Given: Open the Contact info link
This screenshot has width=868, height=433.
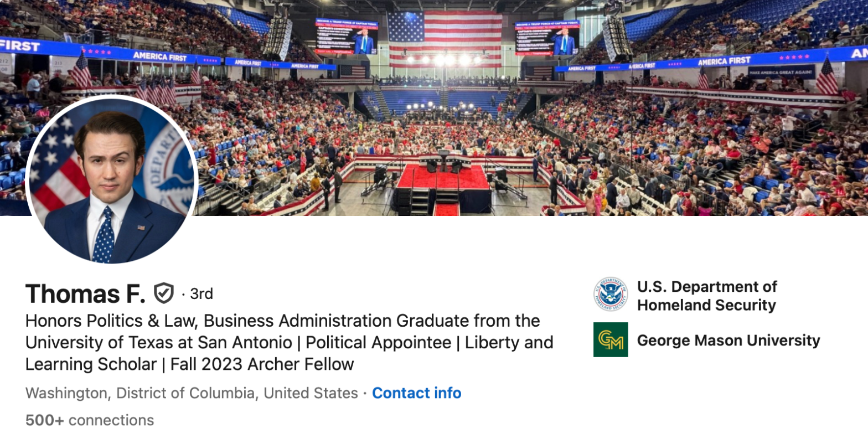Looking at the screenshot, I should (x=416, y=393).
